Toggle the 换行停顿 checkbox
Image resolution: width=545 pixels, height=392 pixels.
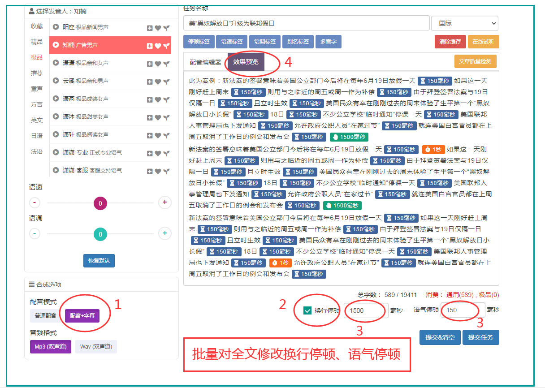(307, 310)
